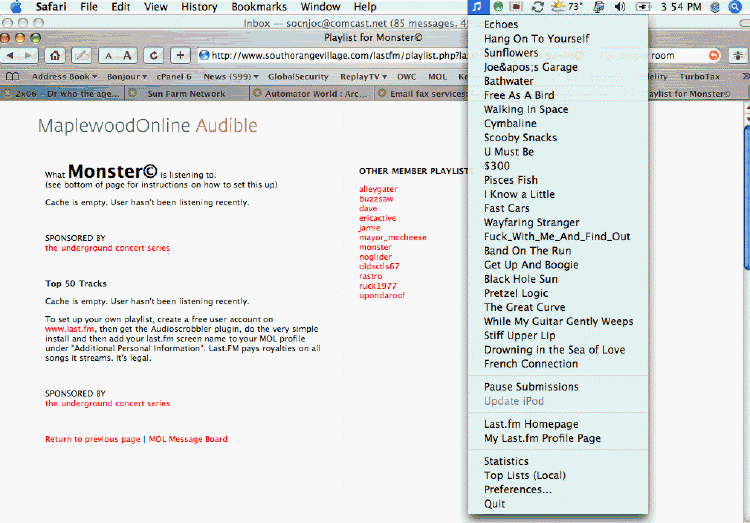
Task: Select the track Black Hole Sun
Action: 558,279
